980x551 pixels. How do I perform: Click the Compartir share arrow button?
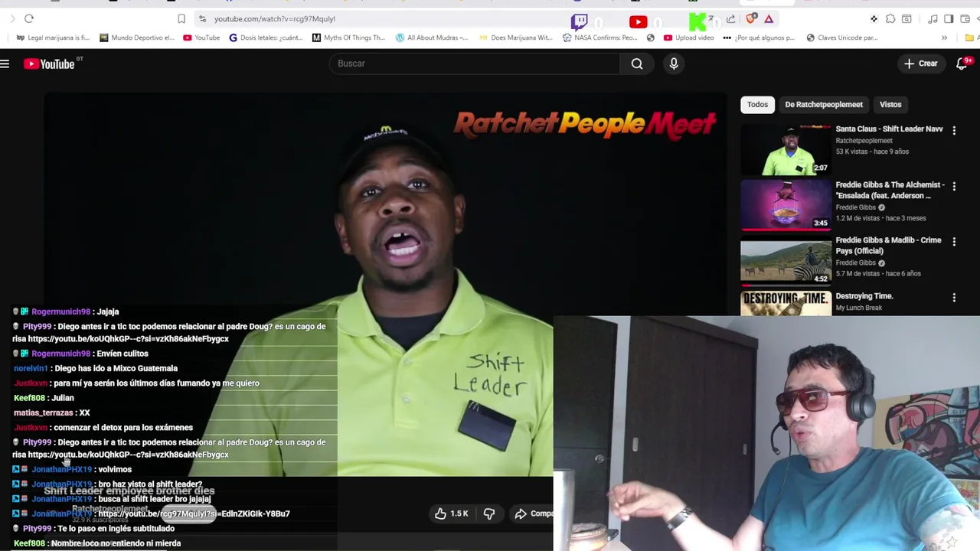533,514
